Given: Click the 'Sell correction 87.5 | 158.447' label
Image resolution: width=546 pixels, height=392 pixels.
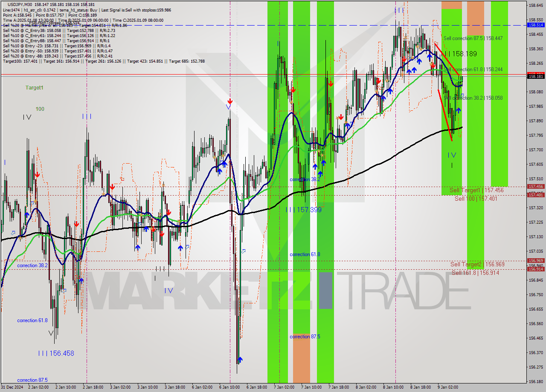Looking at the screenshot, I should (473, 38).
